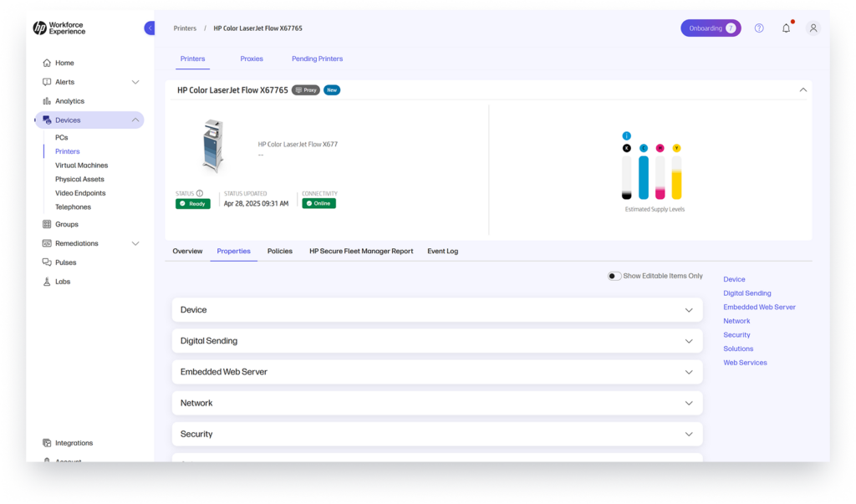The height and width of the screenshot is (504, 856).
Task: Click the printer thumbnail image
Action: [x=213, y=145]
